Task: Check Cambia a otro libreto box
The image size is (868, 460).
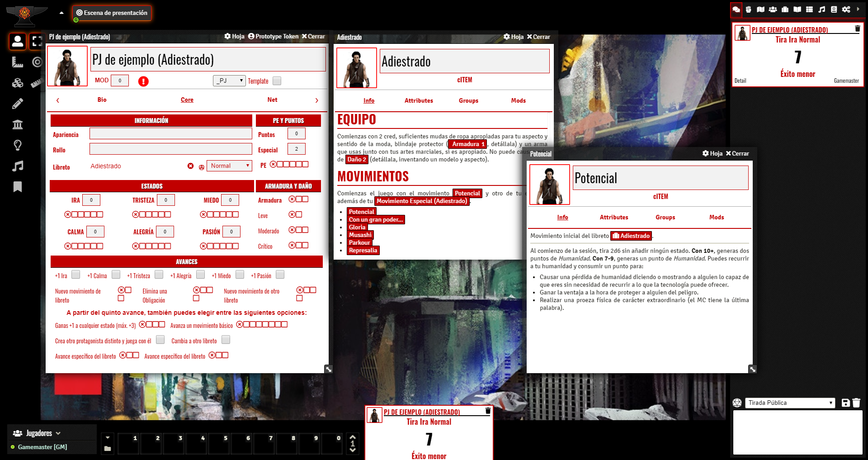Action: coord(226,340)
